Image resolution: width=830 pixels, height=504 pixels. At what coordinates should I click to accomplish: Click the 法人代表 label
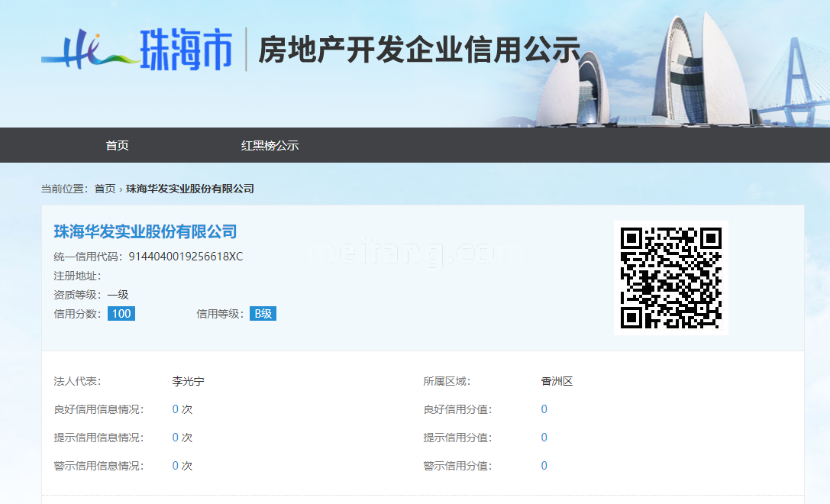[x=77, y=381]
